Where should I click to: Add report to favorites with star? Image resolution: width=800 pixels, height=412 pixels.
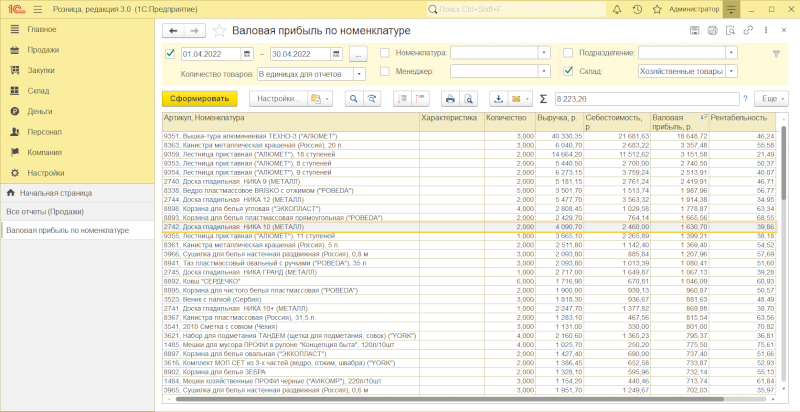(x=219, y=31)
